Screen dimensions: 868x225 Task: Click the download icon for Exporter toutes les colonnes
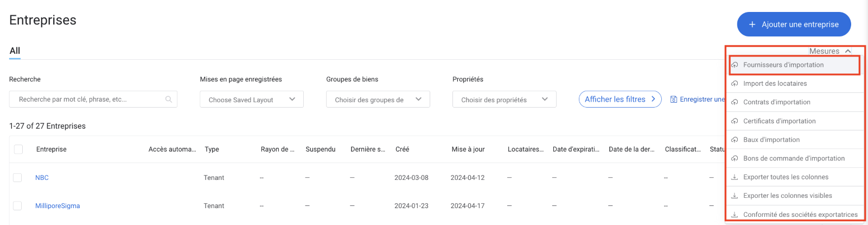point(735,177)
